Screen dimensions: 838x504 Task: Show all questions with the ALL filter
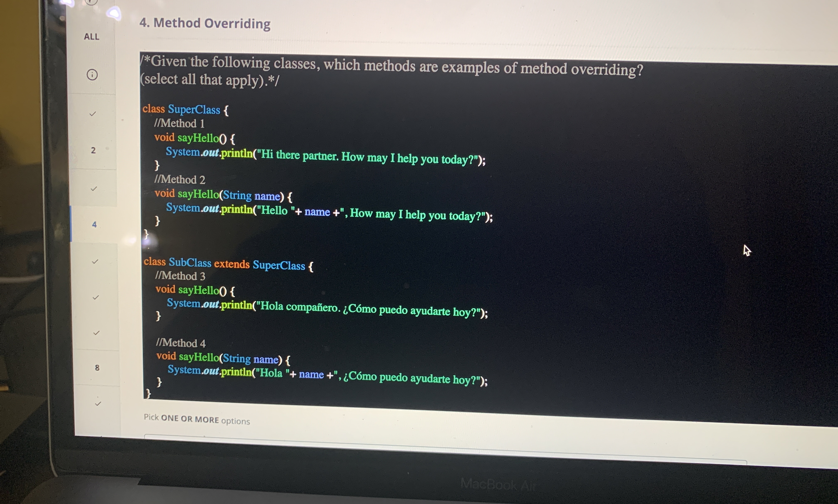92,37
